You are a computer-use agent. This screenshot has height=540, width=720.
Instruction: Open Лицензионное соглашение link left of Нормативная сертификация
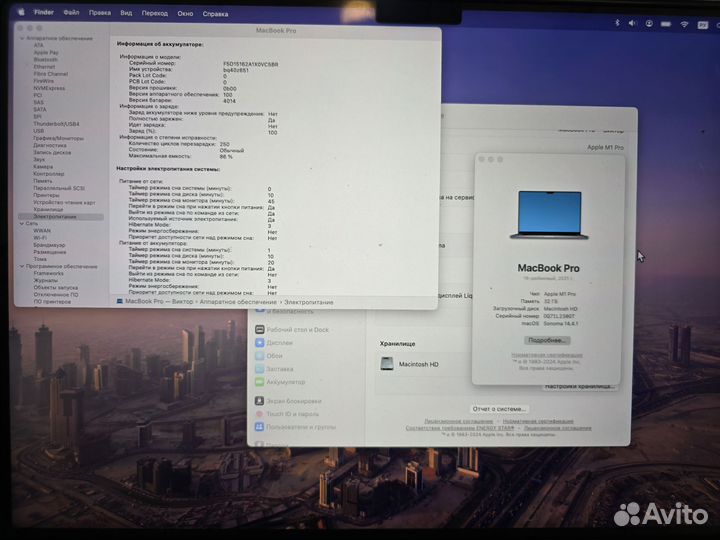(x=458, y=421)
